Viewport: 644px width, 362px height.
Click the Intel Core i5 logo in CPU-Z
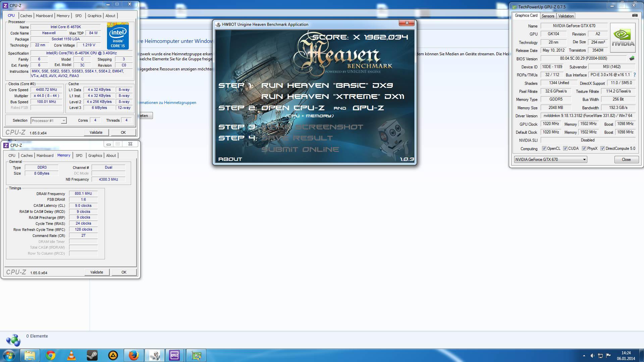click(x=118, y=36)
